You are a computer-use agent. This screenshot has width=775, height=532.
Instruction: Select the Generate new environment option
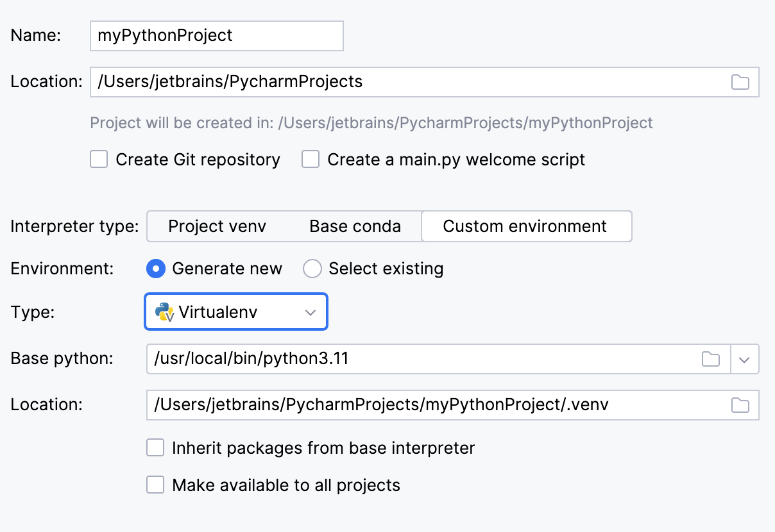pos(156,269)
